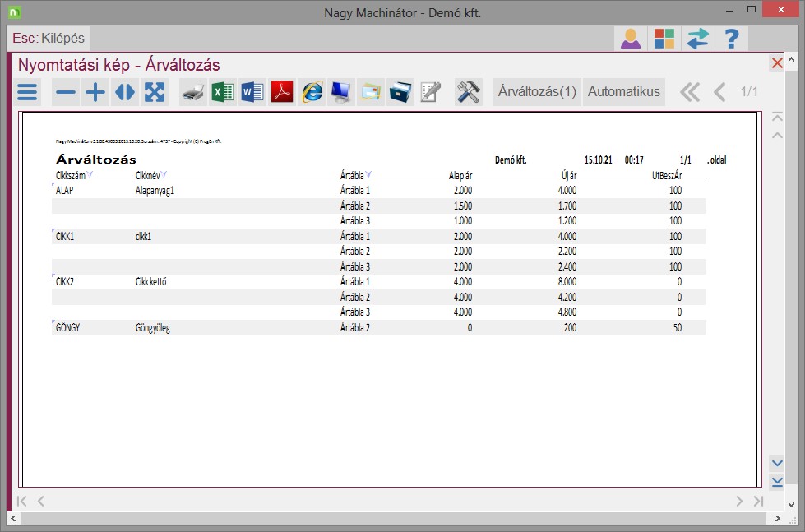Click UtBeszÁr column header

point(667,176)
